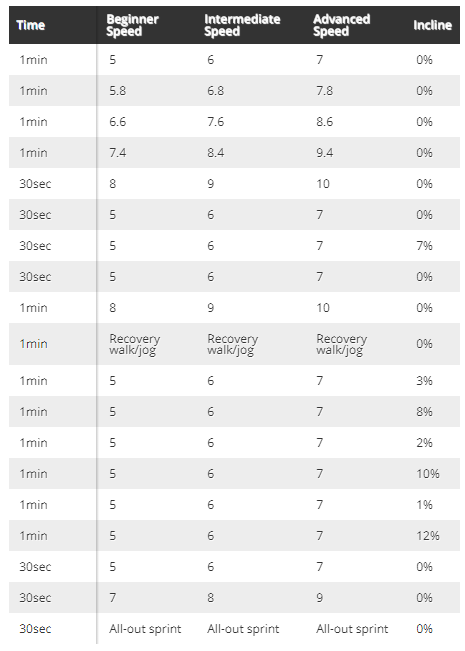This screenshot has width=465, height=651.
Task: Click the Intermediate Speed column header
Action: point(242,25)
